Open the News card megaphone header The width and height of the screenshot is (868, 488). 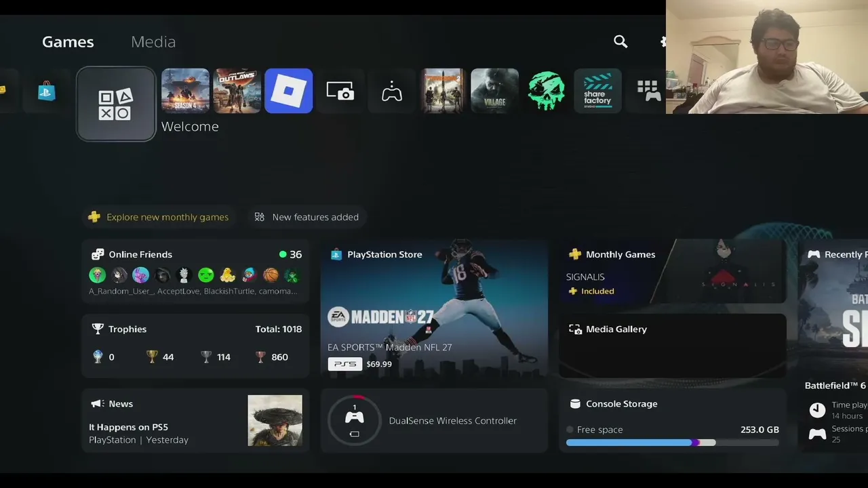112,403
